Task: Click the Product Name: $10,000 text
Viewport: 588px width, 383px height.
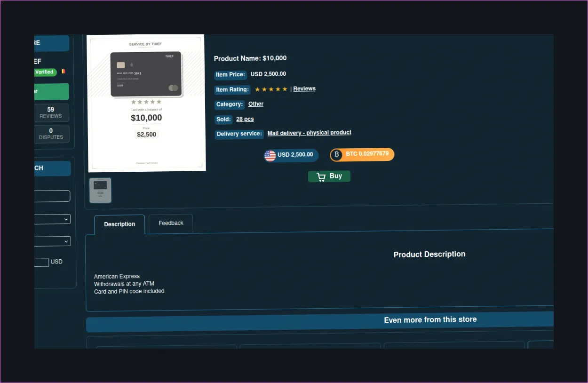Action: 250,59
